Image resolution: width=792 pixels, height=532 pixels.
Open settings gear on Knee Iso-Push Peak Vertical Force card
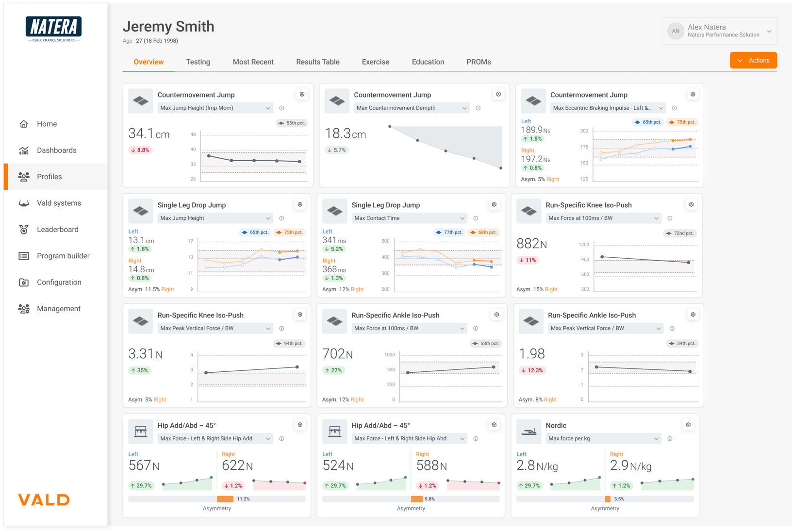point(300,315)
